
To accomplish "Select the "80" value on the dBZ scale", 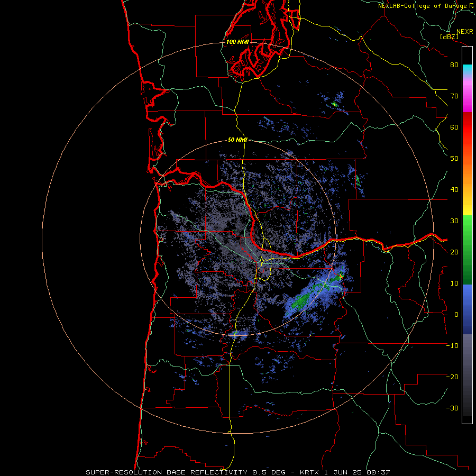I will 454,65.
